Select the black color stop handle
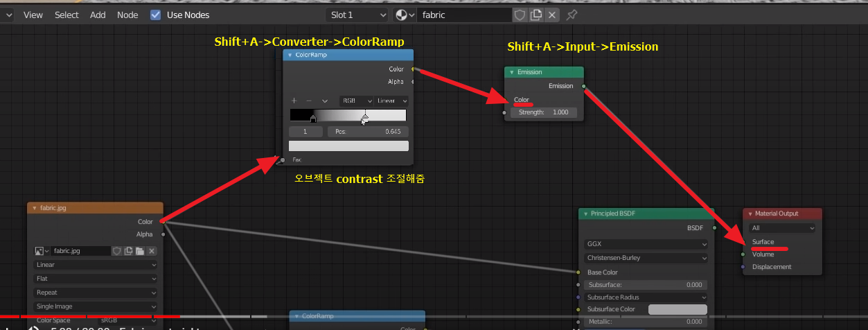868x330 pixels. [x=312, y=119]
